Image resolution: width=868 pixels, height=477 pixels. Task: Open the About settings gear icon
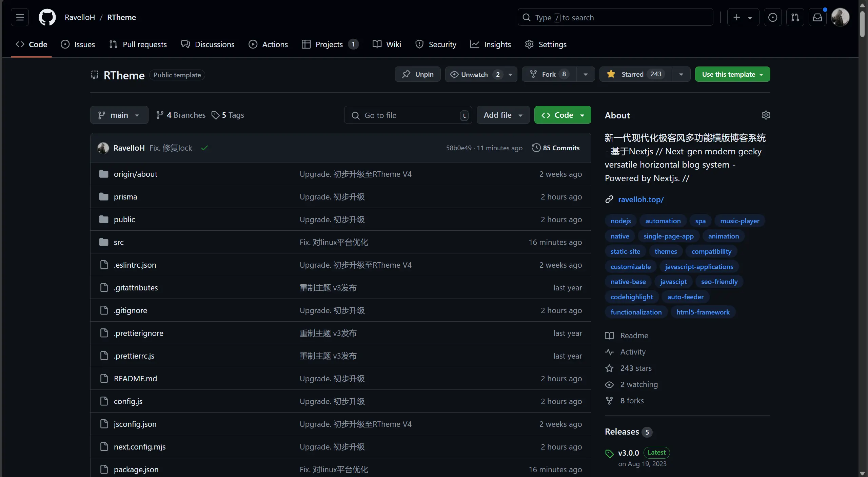(x=766, y=115)
